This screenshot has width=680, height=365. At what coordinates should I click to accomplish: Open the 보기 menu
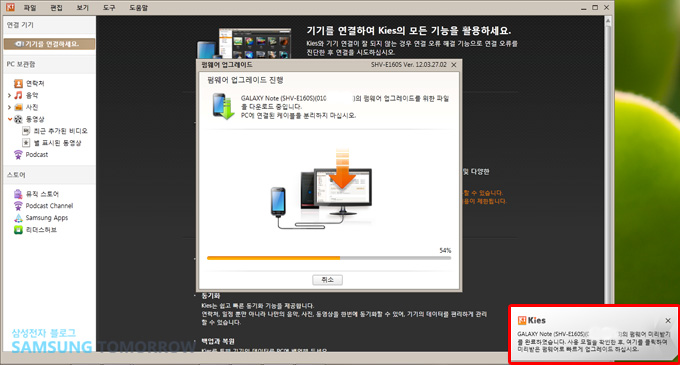(x=82, y=8)
